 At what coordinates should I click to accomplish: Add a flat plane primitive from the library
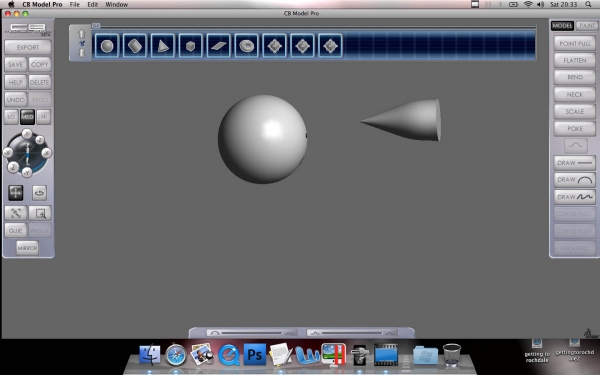point(218,46)
